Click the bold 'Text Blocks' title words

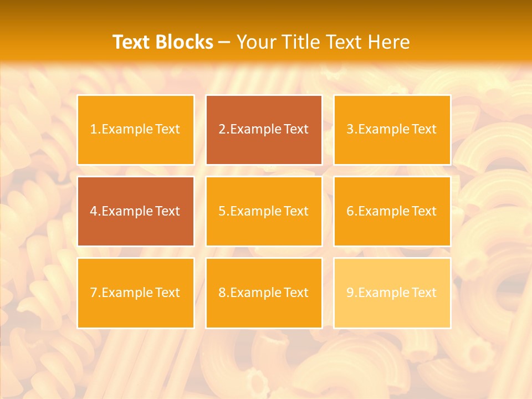[x=162, y=42]
